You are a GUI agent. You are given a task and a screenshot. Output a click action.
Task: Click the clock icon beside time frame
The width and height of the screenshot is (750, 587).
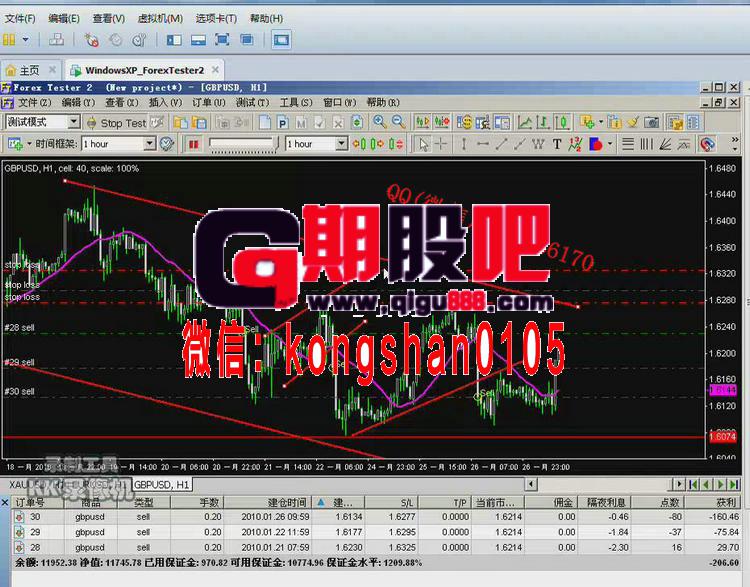tap(166, 144)
